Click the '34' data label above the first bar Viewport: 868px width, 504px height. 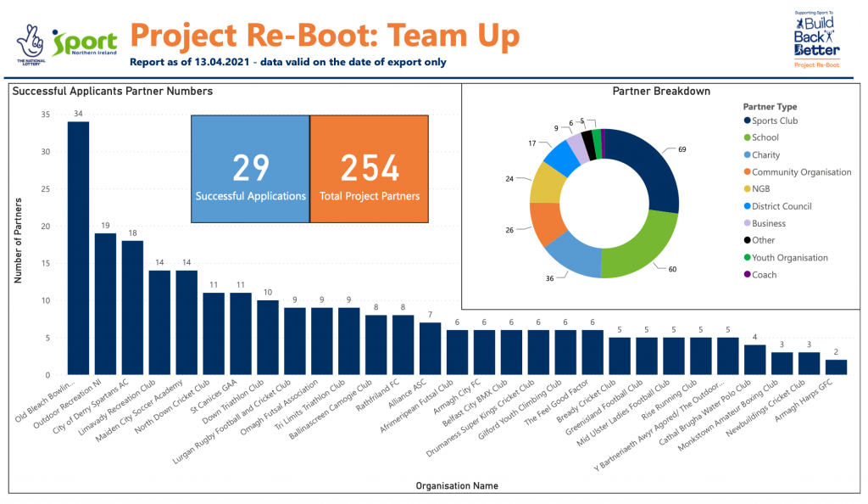pyautogui.click(x=78, y=114)
